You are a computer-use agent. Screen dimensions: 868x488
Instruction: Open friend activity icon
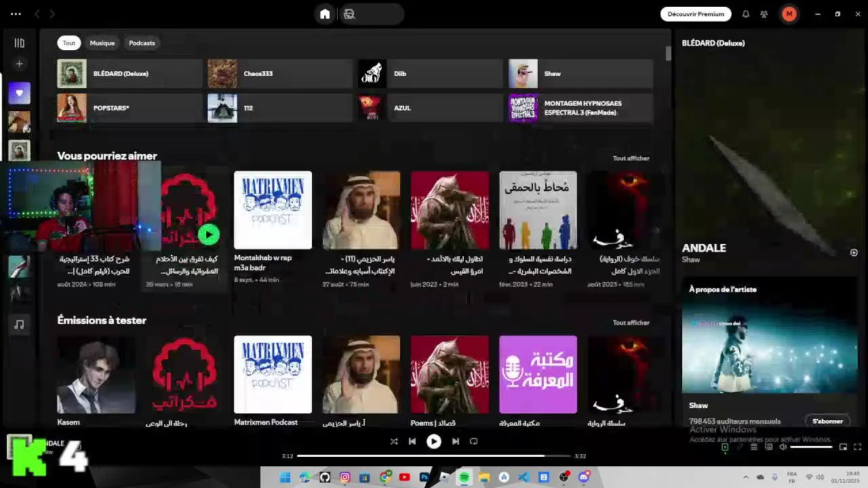[x=764, y=14]
